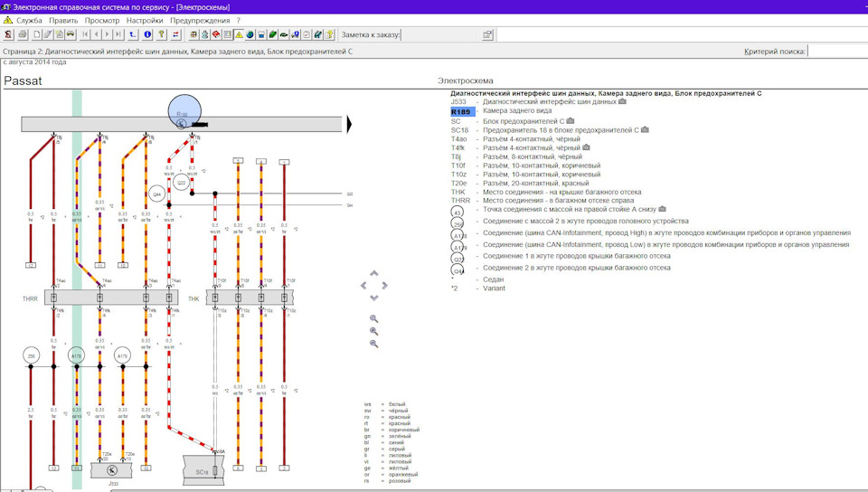Screen dimensions: 868x492
Task: Click the 256 ground circle on diagram
Action: [31, 355]
